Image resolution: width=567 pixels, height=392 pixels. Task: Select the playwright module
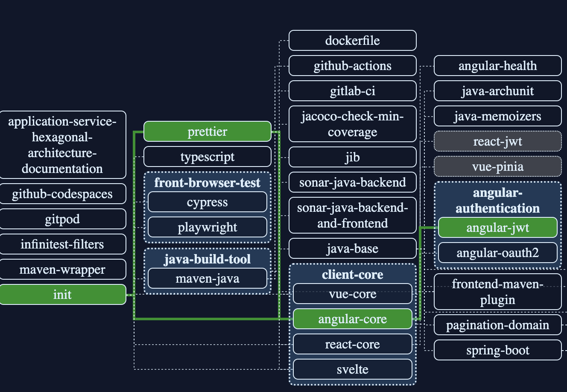pos(208,227)
